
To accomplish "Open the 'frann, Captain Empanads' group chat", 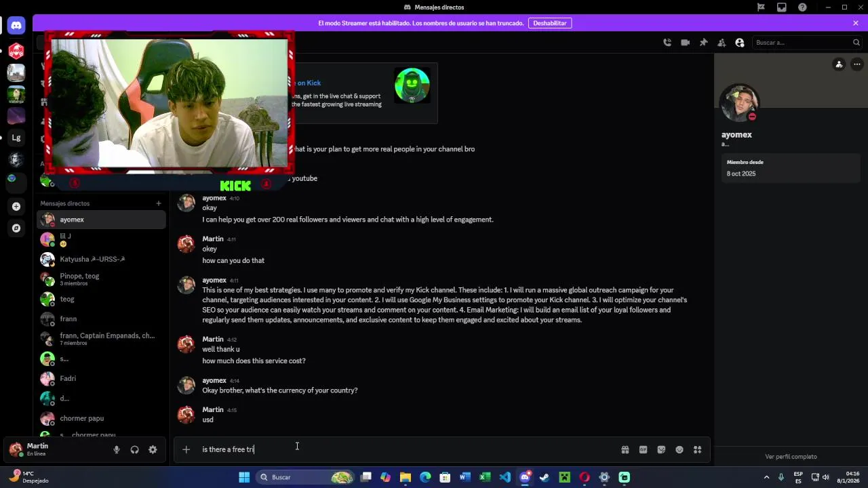I will coord(101,339).
